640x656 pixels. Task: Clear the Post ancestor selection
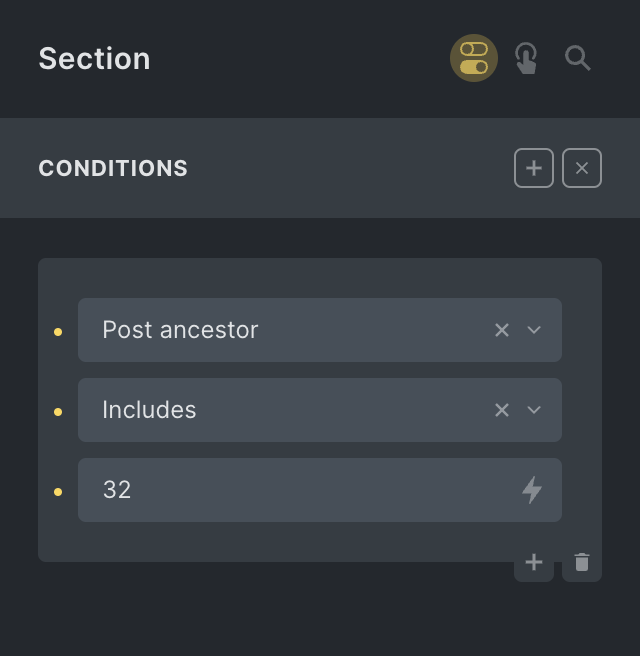click(x=502, y=330)
